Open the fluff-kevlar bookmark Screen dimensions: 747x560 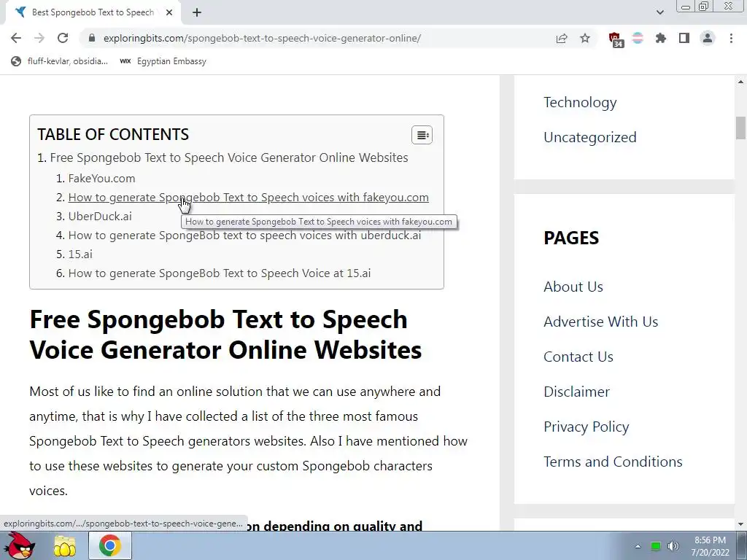click(x=60, y=61)
